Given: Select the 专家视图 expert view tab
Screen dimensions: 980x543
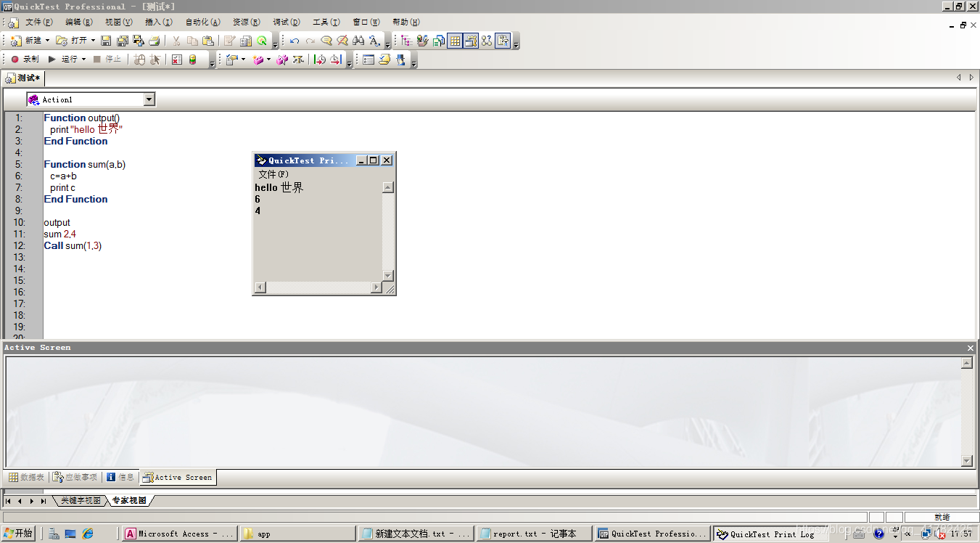Looking at the screenshot, I should [x=129, y=501].
